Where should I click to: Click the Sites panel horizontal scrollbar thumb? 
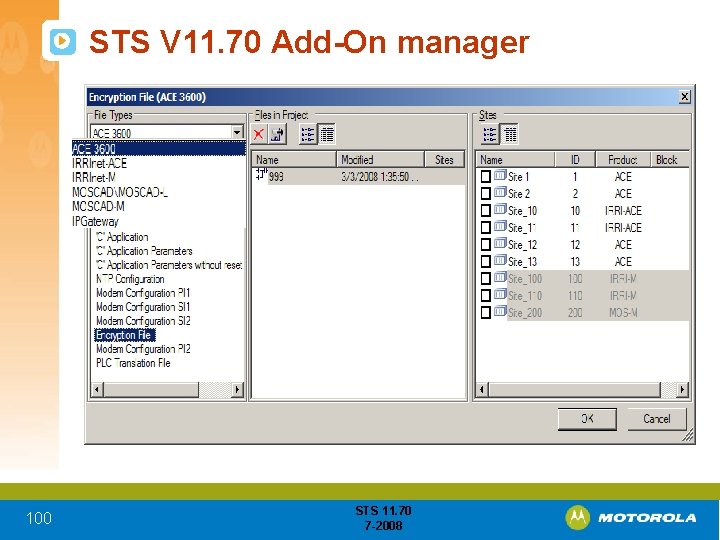[574, 390]
